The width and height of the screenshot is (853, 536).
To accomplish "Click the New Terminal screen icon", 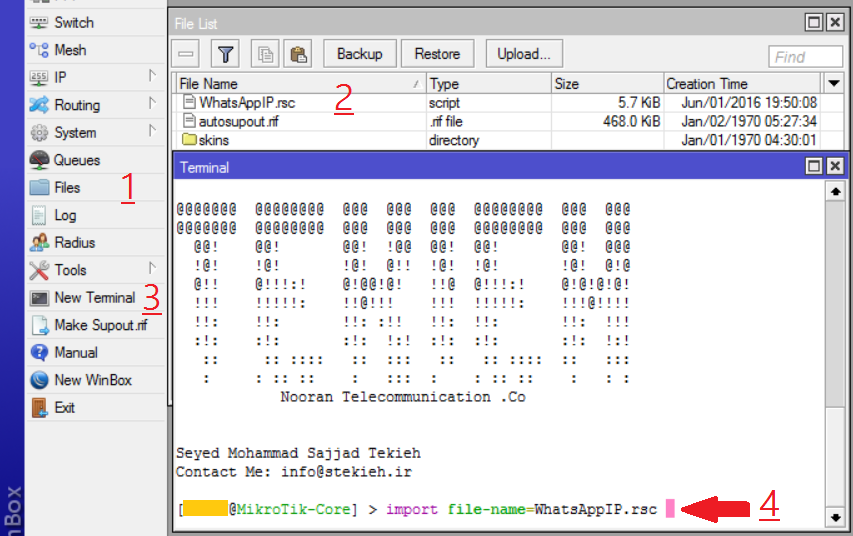I will [39, 298].
